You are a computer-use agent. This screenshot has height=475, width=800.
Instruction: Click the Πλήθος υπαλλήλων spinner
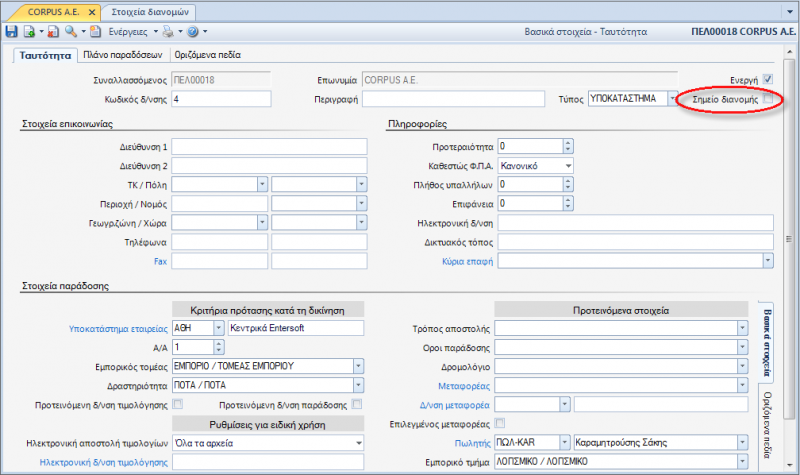click(x=568, y=185)
